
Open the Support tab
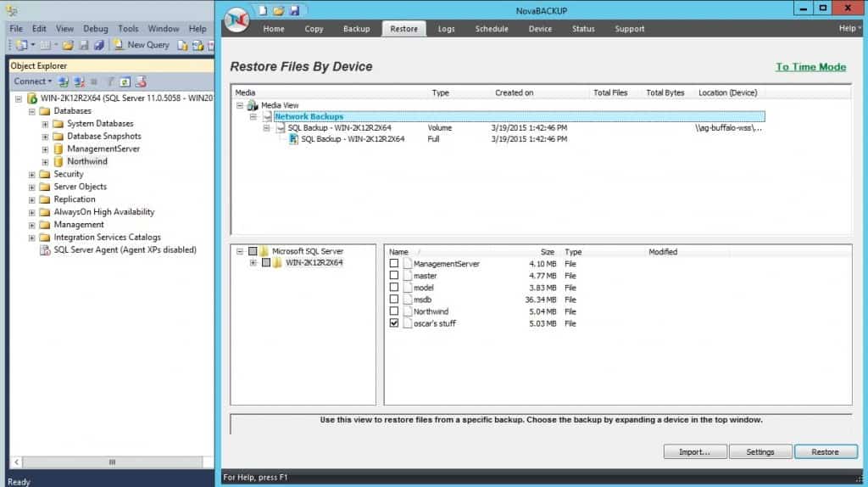point(630,29)
